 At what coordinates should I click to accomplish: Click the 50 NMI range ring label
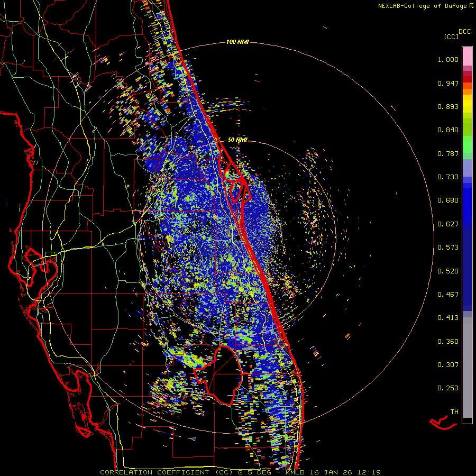[x=237, y=140]
